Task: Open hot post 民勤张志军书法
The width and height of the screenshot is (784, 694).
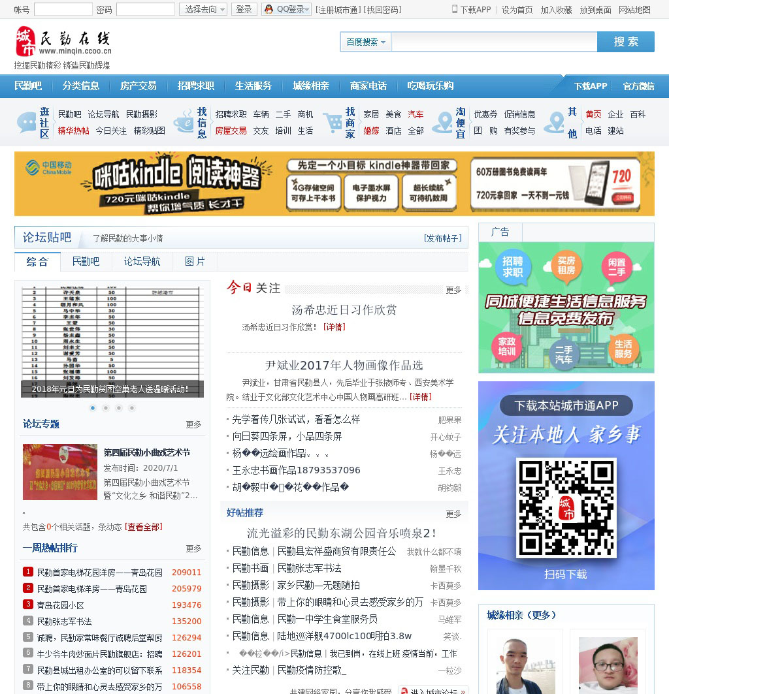Action: tap(64, 622)
